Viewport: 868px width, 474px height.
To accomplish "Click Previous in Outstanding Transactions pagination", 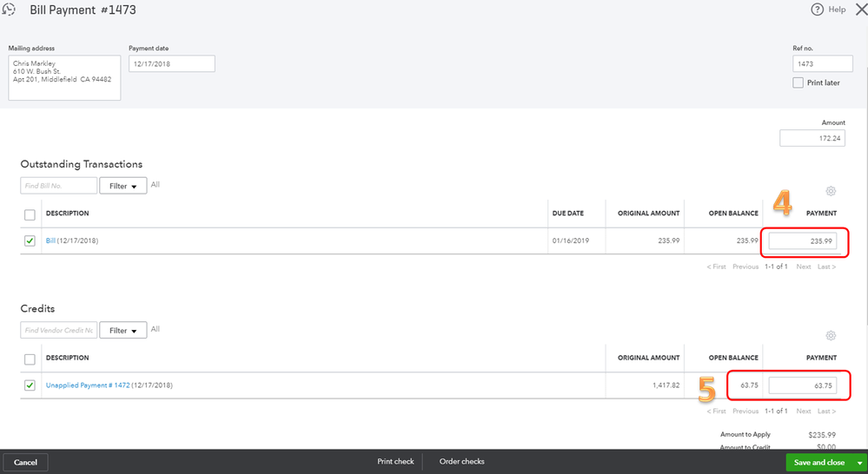I will point(745,267).
